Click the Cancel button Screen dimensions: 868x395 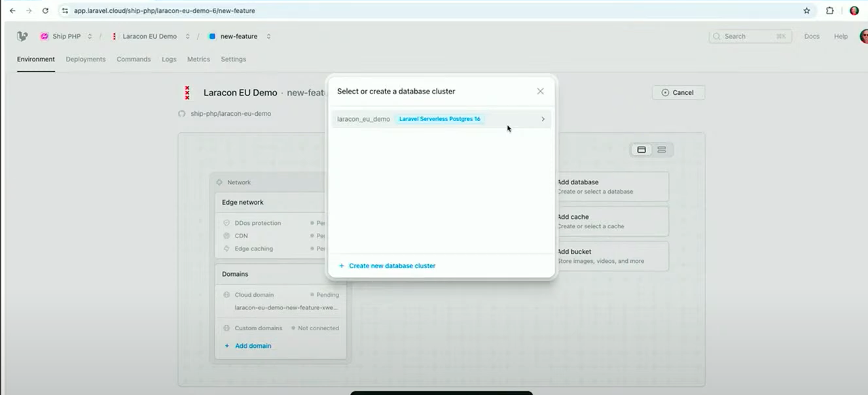click(x=678, y=92)
